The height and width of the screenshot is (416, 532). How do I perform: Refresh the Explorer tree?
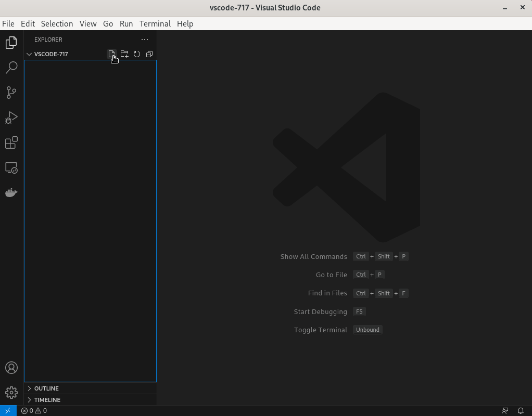pos(137,54)
